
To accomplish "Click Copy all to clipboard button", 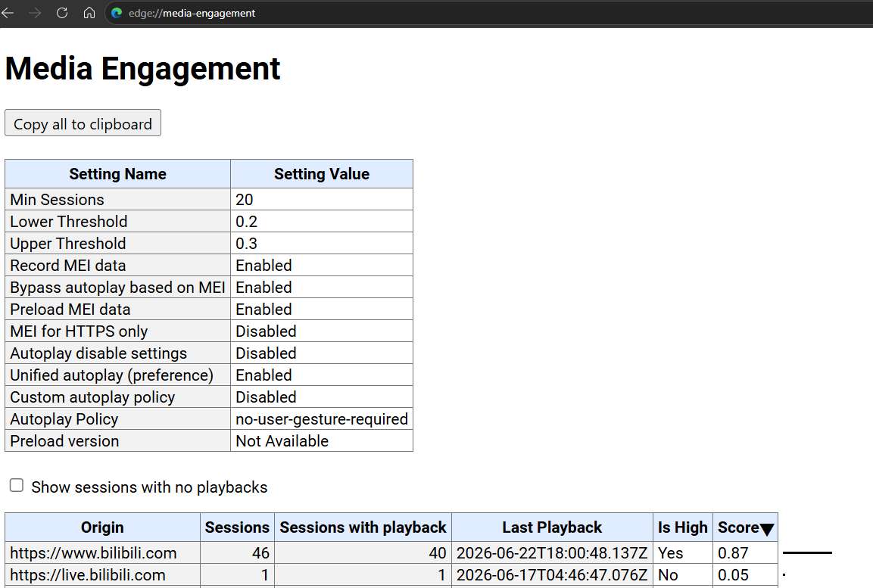I will tap(83, 123).
